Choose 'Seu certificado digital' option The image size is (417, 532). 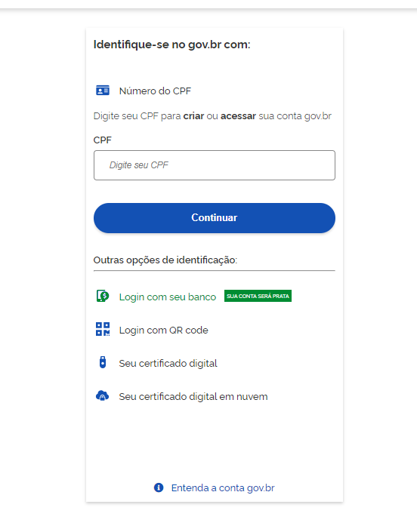pos(168,364)
